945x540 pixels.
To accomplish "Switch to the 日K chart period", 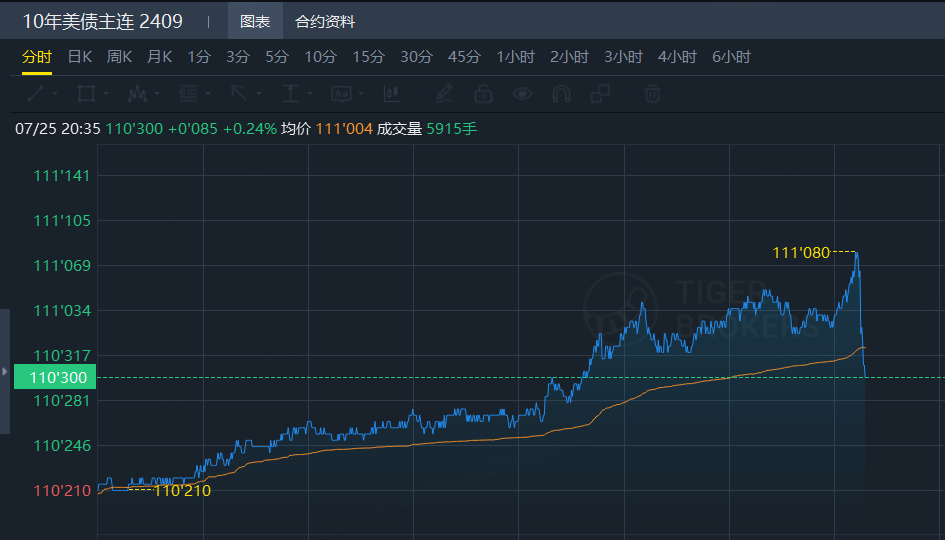I will pyautogui.click(x=80, y=57).
